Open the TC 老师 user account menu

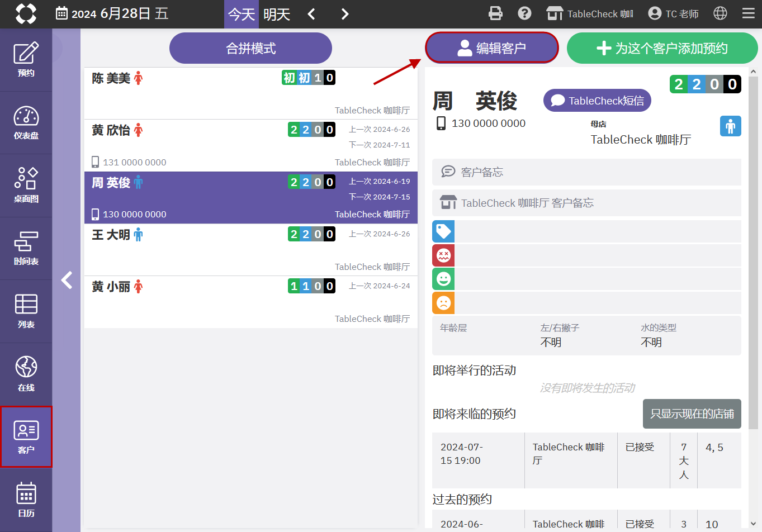673,13
